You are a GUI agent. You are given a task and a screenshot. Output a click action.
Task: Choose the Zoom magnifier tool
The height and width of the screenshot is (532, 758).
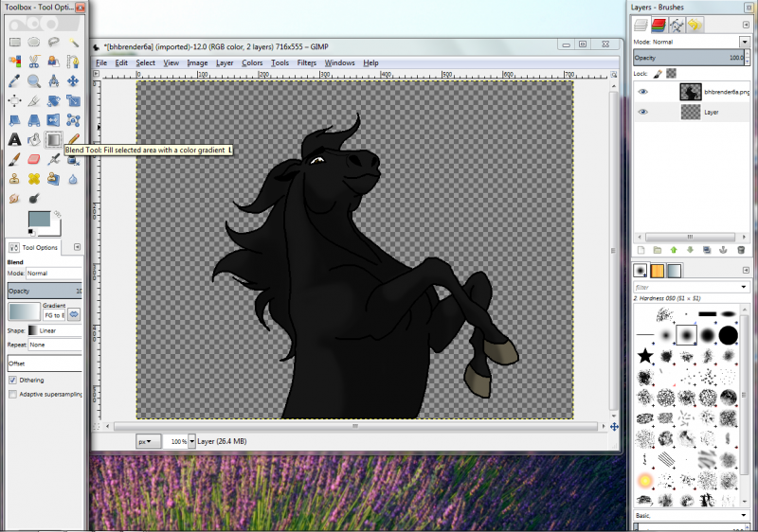(x=34, y=80)
